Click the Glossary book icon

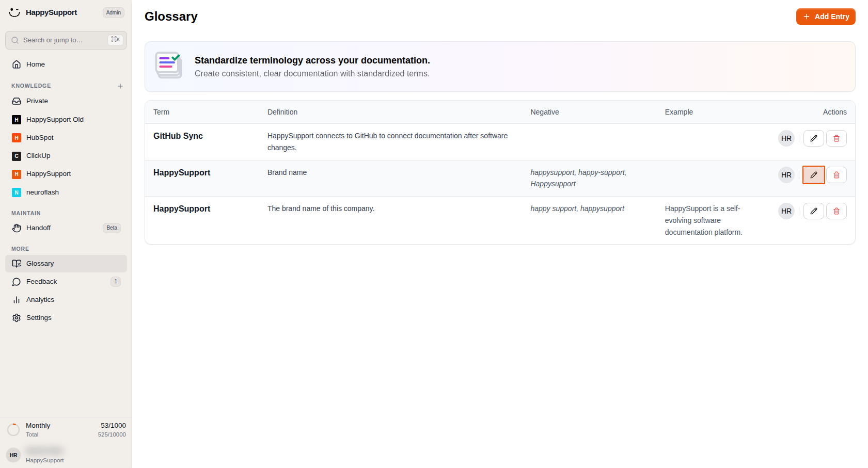pos(17,264)
